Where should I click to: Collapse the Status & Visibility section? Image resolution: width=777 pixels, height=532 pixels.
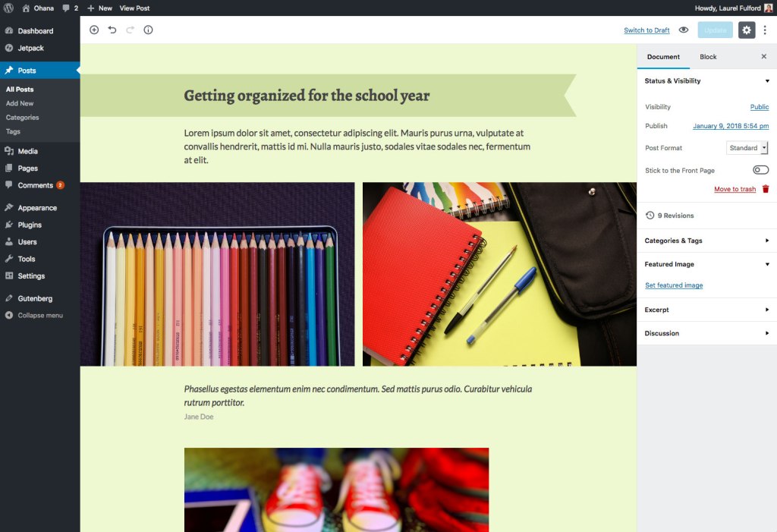[x=767, y=80]
